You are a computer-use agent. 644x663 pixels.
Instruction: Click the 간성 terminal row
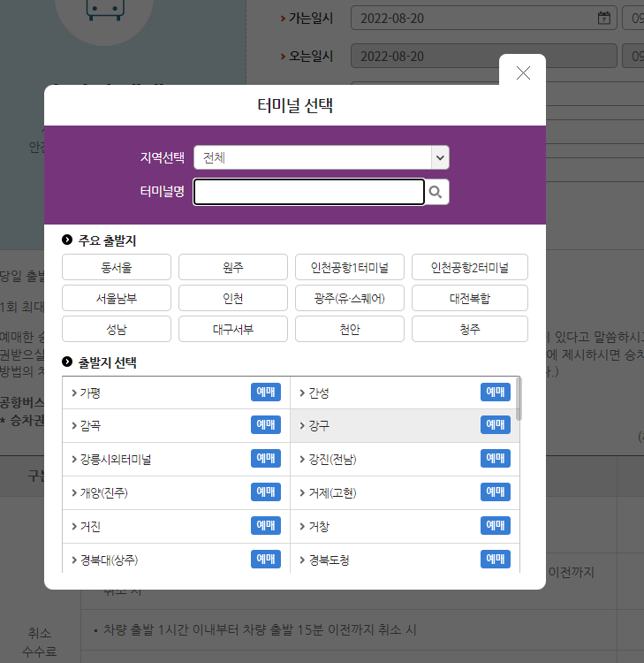pyautogui.click(x=405, y=392)
